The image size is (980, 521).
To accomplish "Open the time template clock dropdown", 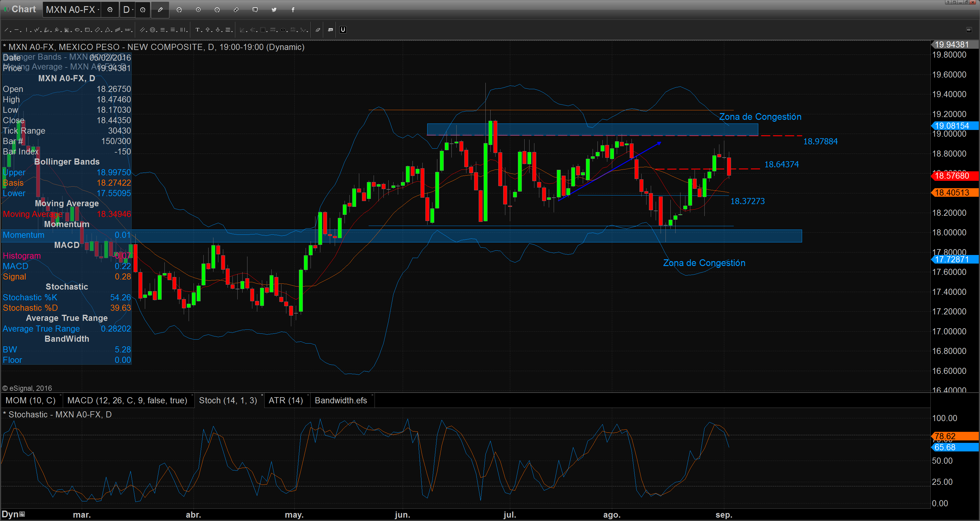I will point(143,10).
